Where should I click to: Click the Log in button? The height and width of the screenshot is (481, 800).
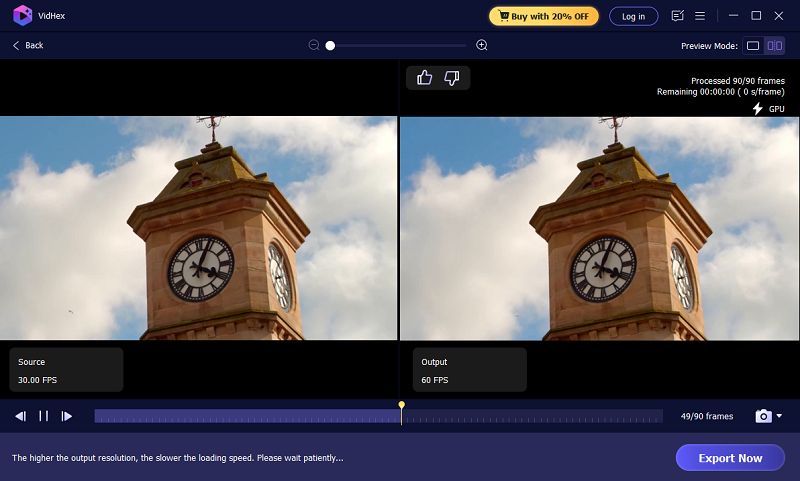click(x=633, y=16)
